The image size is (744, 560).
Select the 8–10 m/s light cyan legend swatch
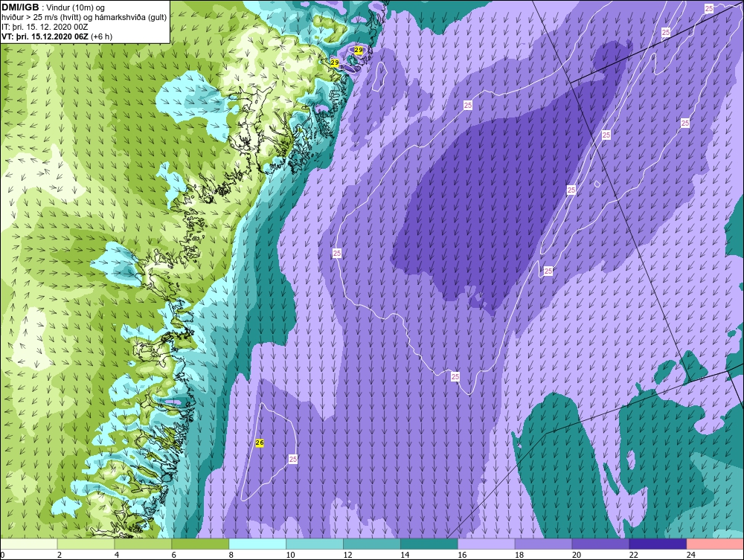pyautogui.click(x=257, y=544)
